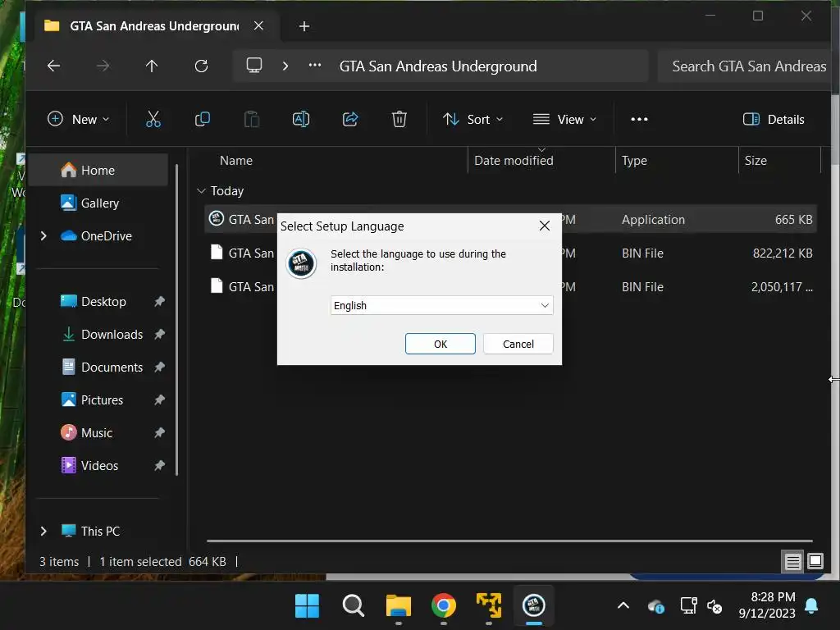The height and width of the screenshot is (630, 840).
Task: Go up one folder level arrow
Action: point(152,66)
